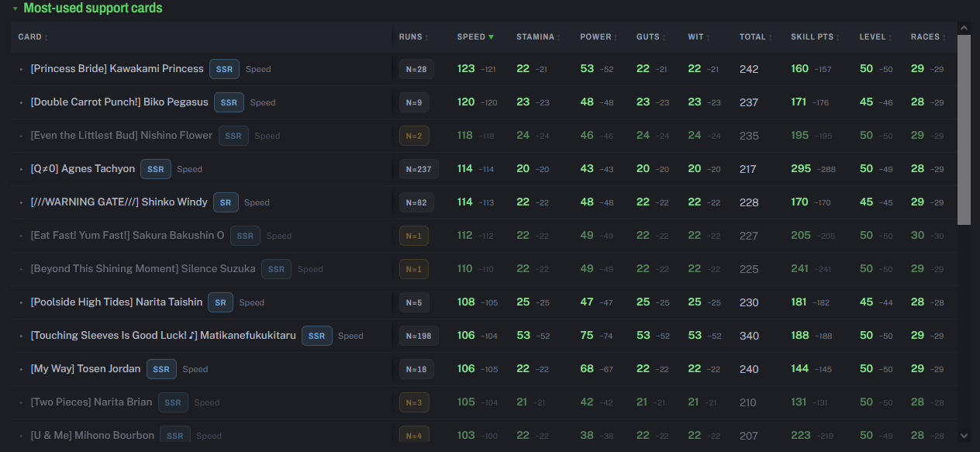Expand the Shinko Windy row arrow
Viewport: 980px width, 452px height.
coord(22,202)
